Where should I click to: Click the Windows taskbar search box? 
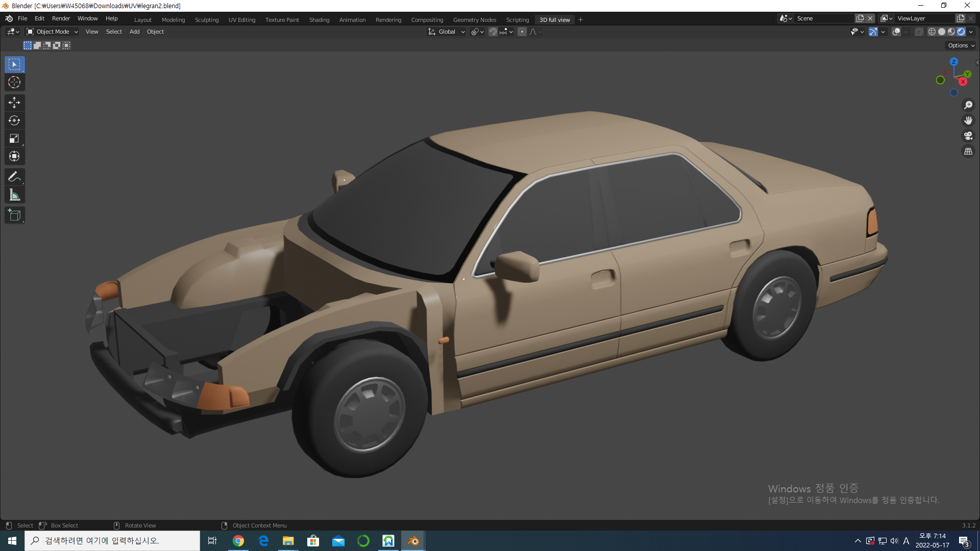[112, 541]
